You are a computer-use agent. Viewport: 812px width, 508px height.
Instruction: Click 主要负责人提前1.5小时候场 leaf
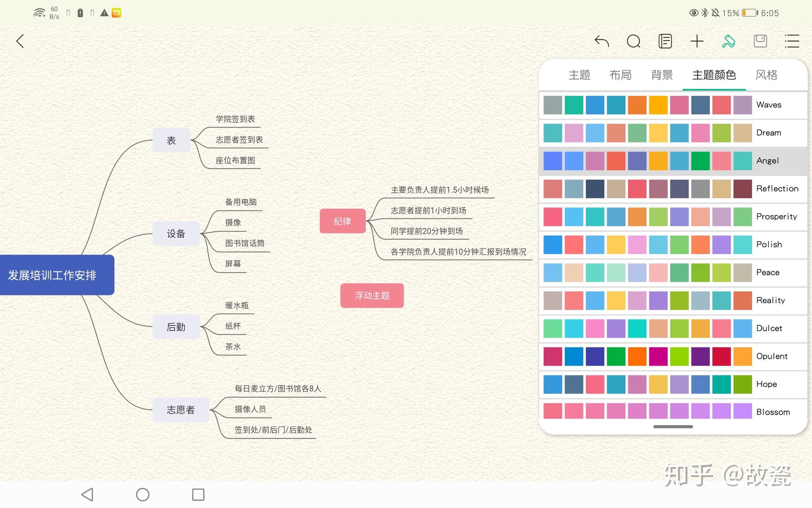tap(440, 190)
